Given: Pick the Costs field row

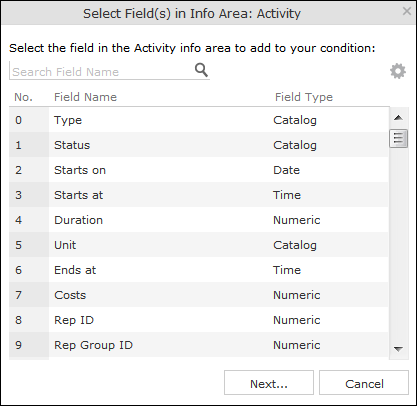Looking at the screenshot, I should coord(199,295).
